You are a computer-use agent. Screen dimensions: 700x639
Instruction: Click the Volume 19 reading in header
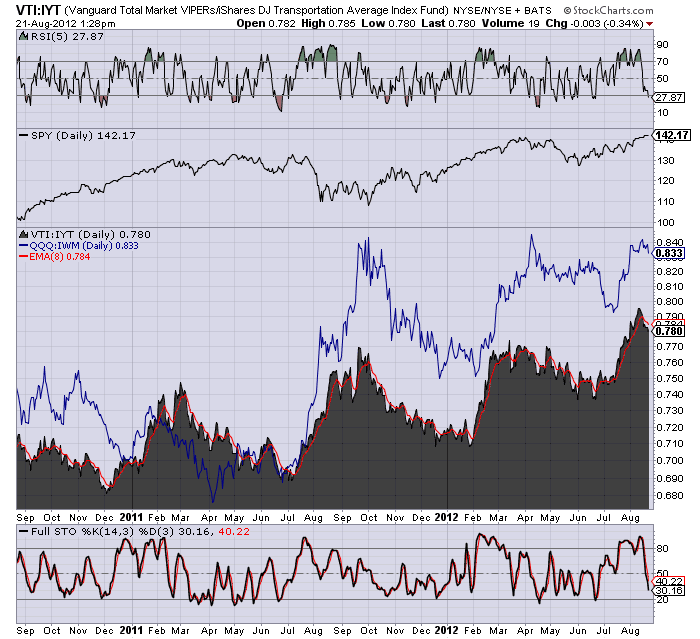point(511,23)
